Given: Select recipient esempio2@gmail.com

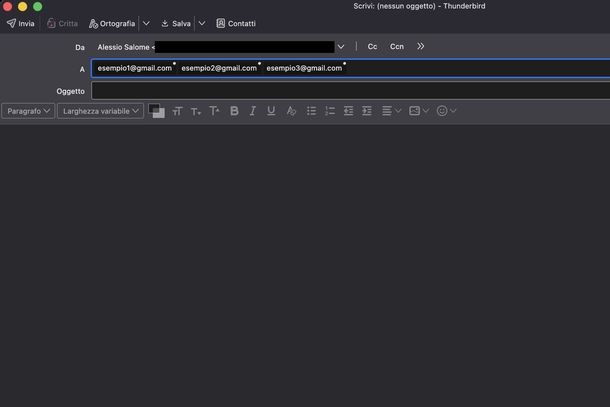Looking at the screenshot, I should 219,68.
